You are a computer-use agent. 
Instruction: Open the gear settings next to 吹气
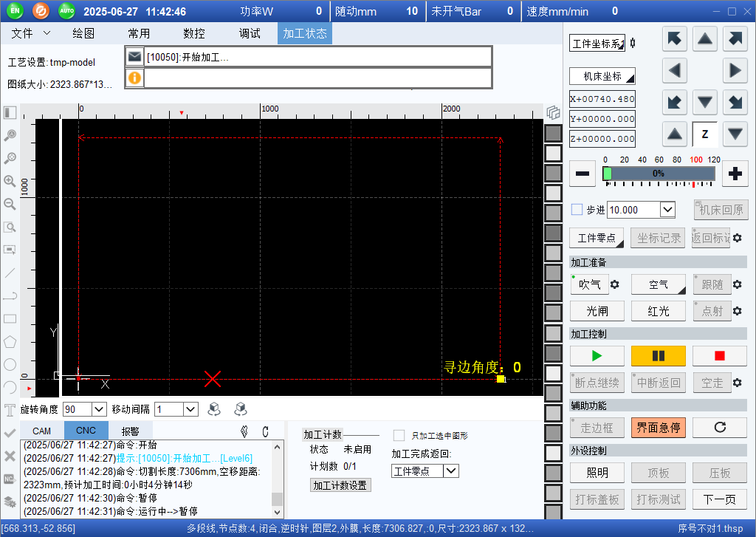pyautogui.click(x=614, y=284)
